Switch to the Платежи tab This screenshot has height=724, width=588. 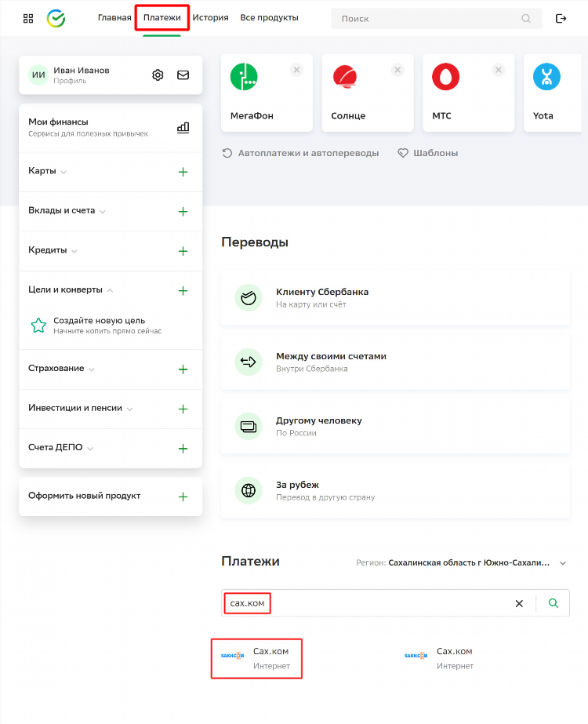pos(162,17)
